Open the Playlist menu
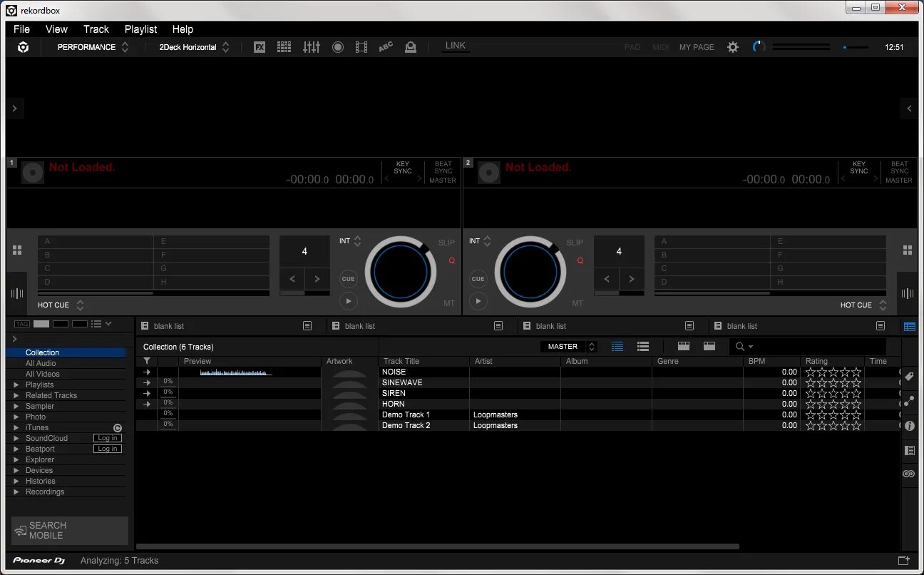This screenshot has width=924, height=575. click(x=140, y=29)
